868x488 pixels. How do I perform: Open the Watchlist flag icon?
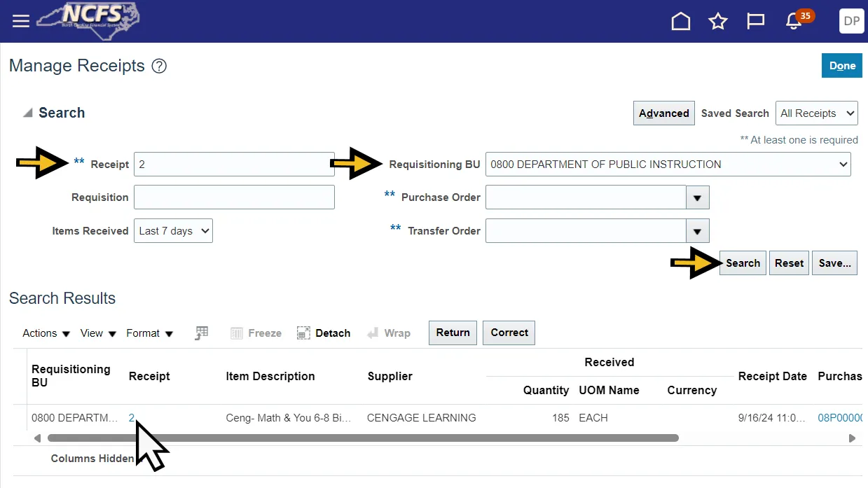tap(755, 21)
